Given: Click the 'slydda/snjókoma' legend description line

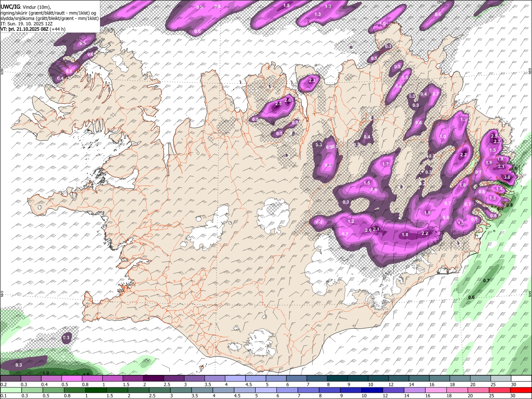Looking at the screenshot, I should pyautogui.click(x=49, y=19).
